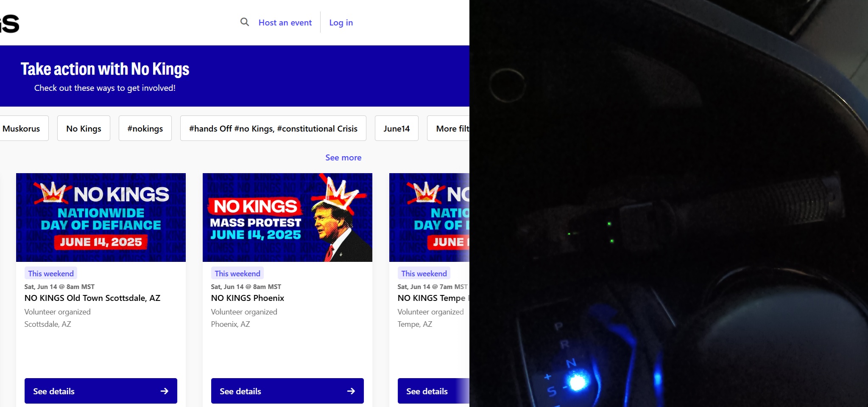Click the Host an event link
The height and width of the screenshot is (407, 868).
tap(285, 22)
